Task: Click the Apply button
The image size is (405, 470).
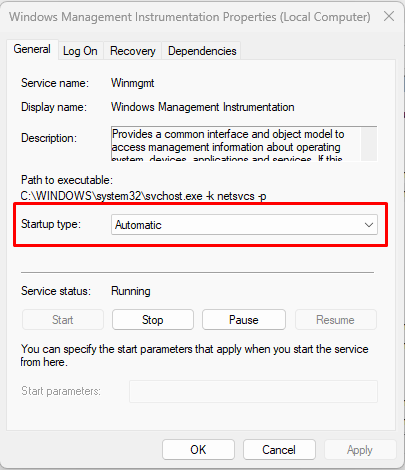Action: click(x=360, y=450)
